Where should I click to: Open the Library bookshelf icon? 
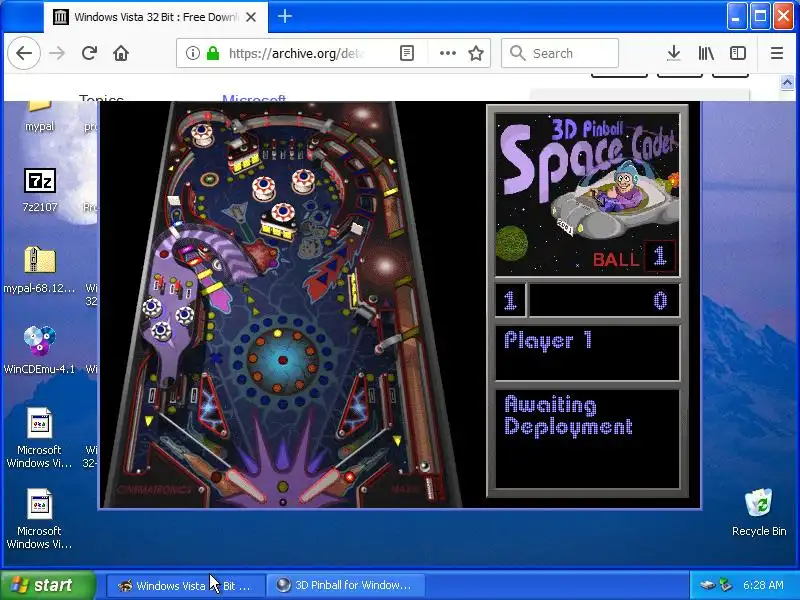(706, 53)
